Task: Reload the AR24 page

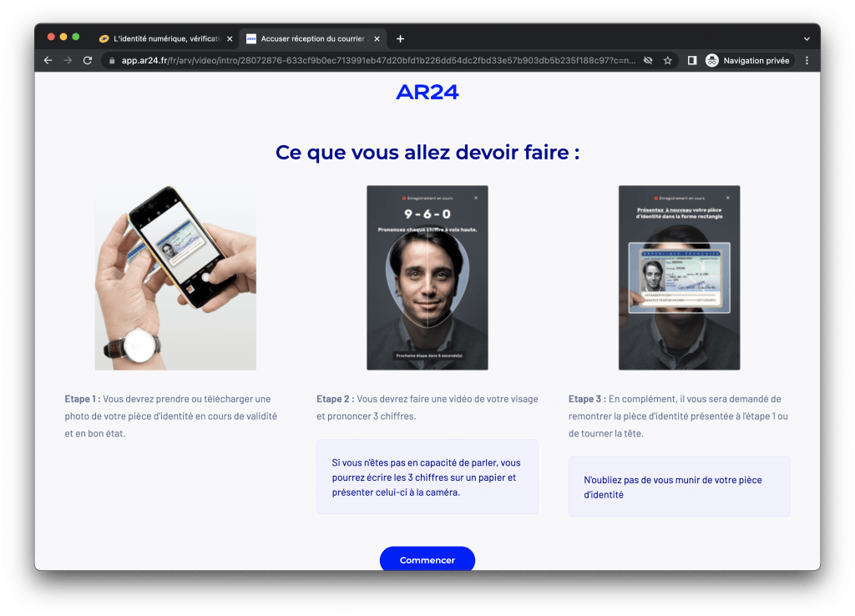Action: tap(87, 60)
